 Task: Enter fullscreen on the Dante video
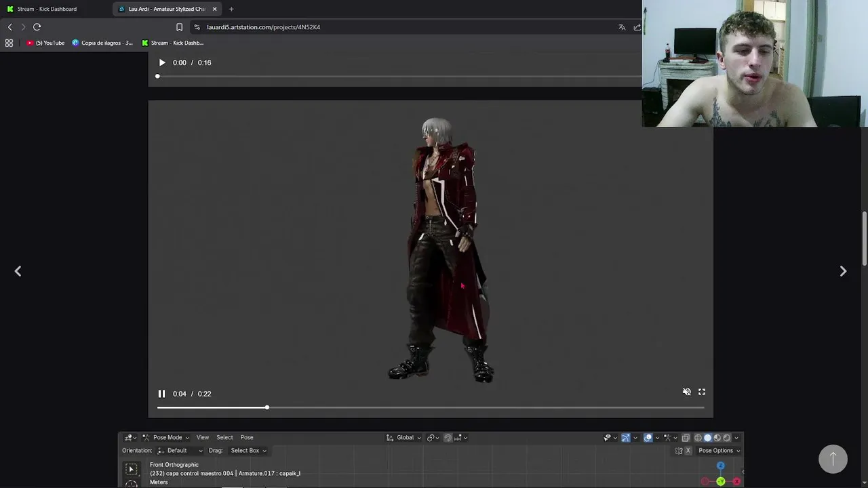click(702, 392)
